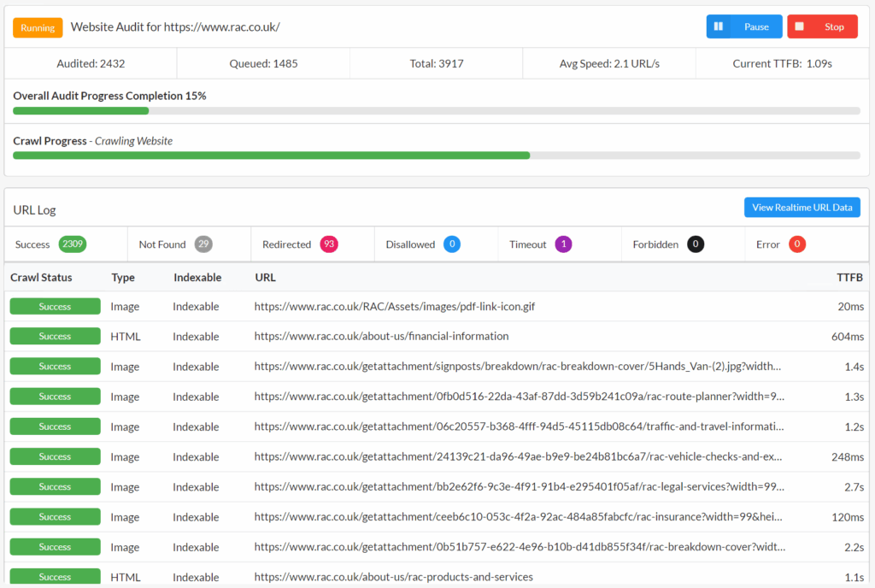Open View Realtime URL Data
The height and width of the screenshot is (588, 875).
click(x=802, y=208)
